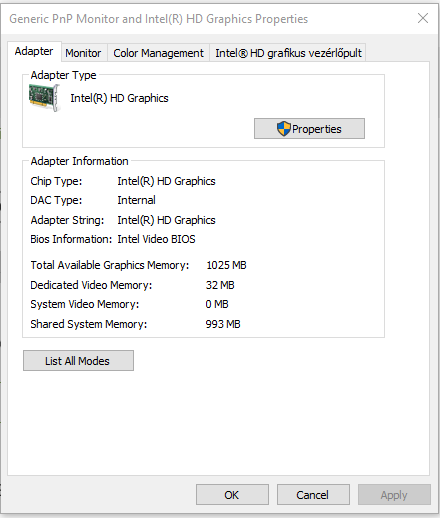The width and height of the screenshot is (440, 518).
Task: Confirm the dialog with OK
Action: pos(232,495)
